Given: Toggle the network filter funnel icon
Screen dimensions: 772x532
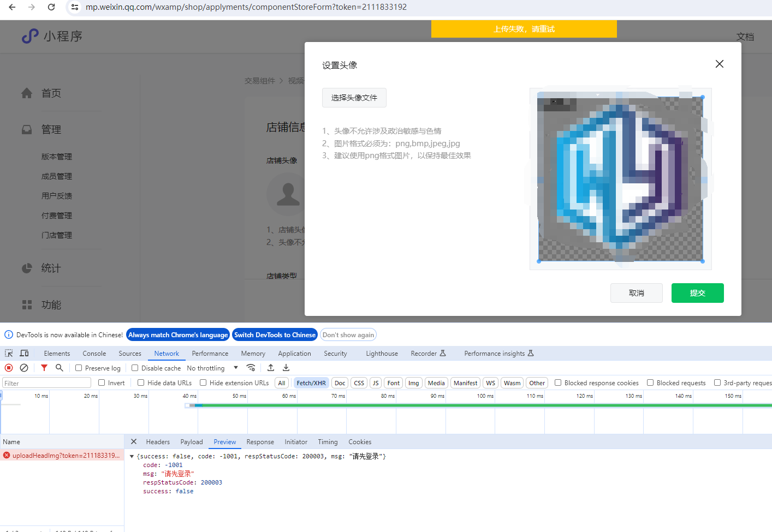Looking at the screenshot, I should (44, 368).
